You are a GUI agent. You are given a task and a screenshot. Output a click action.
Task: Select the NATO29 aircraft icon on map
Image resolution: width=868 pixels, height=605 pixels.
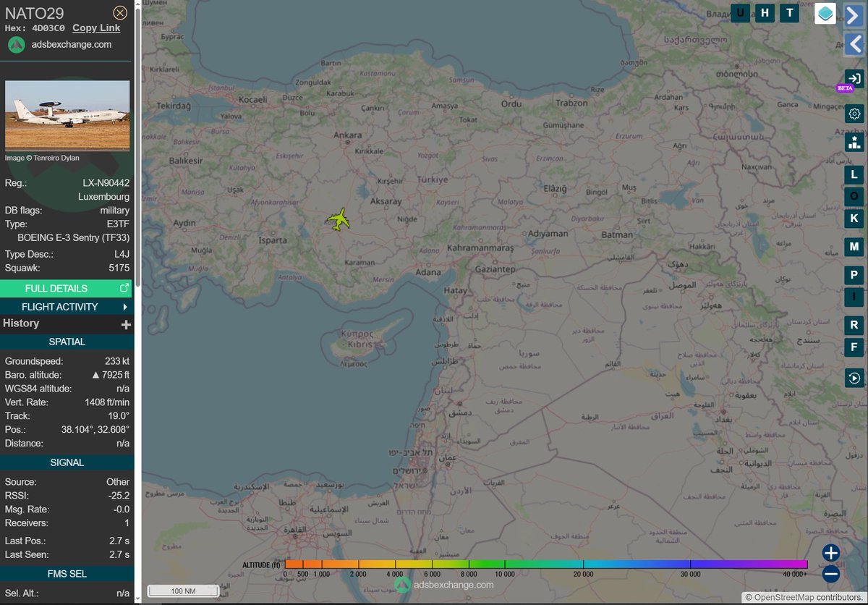(338, 219)
